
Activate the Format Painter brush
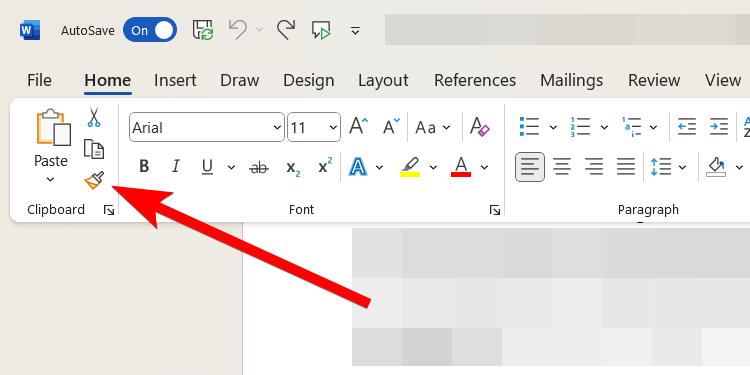[x=94, y=180]
